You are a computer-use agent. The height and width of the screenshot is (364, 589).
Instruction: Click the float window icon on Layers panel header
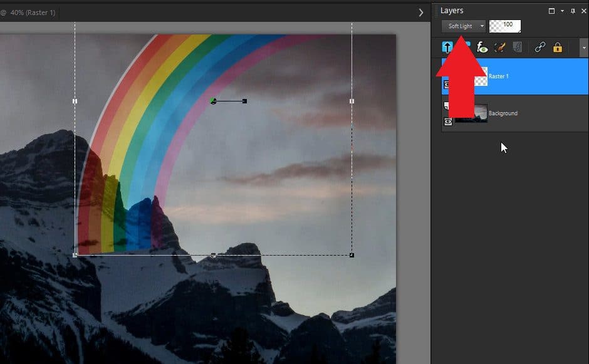pos(552,11)
